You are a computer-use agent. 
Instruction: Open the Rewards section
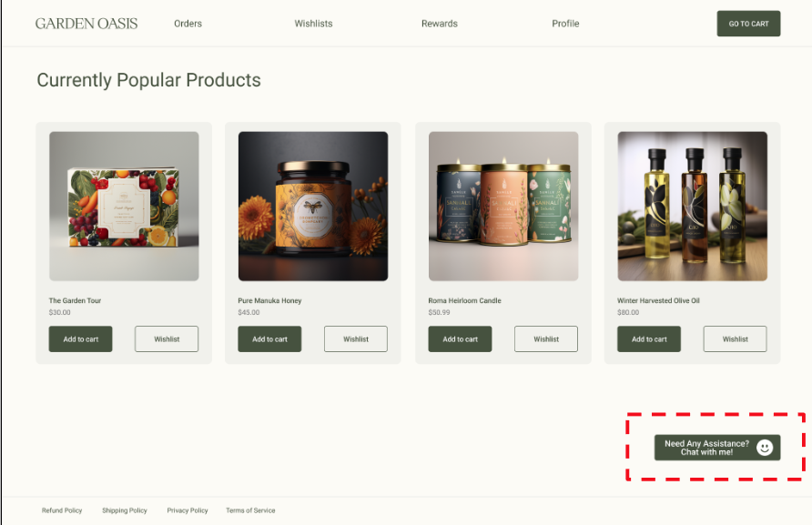[439, 24]
